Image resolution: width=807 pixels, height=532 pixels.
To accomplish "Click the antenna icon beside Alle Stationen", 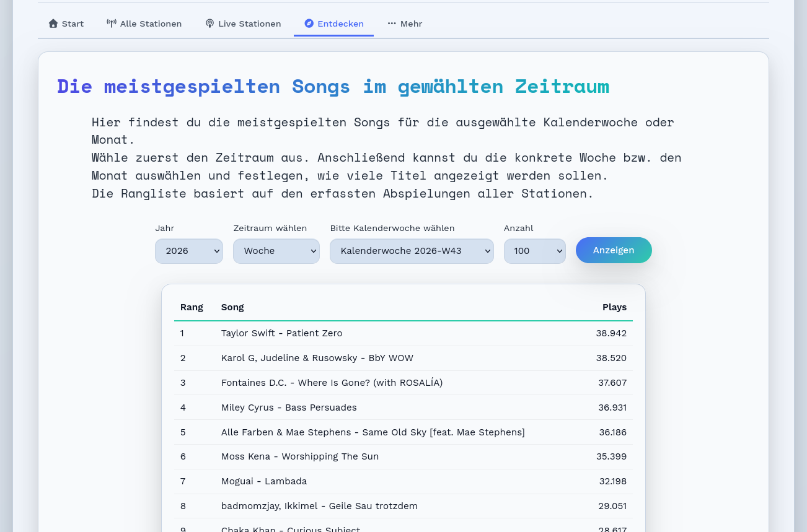I will 112,24.
